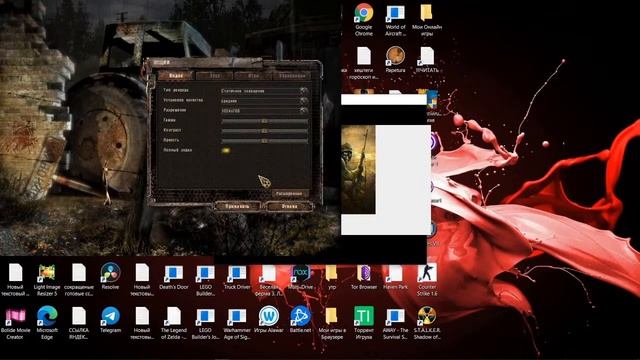Open the Death's Door shortcut

click(x=173, y=276)
